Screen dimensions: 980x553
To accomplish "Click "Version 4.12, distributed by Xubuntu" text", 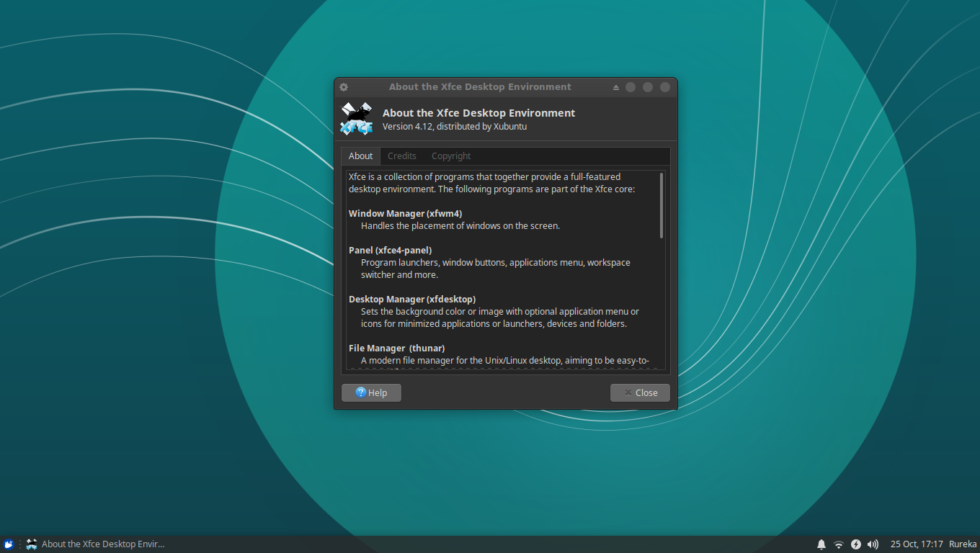I will (455, 127).
